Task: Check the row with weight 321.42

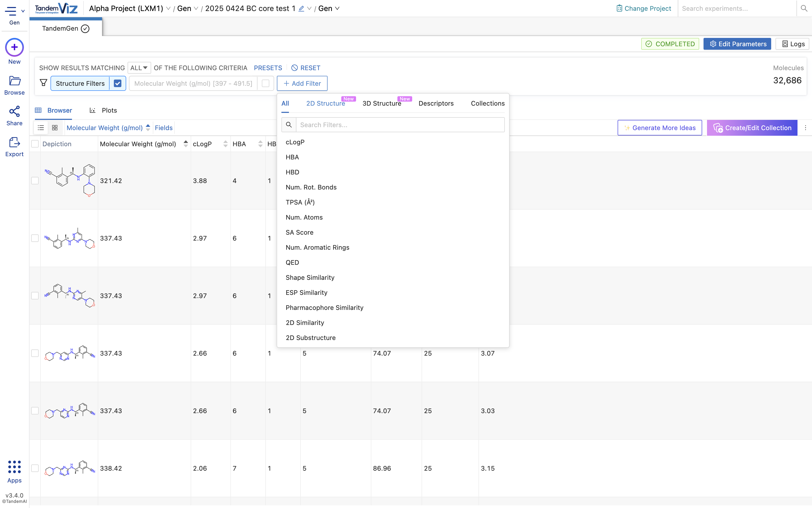Action: click(35, 180)
